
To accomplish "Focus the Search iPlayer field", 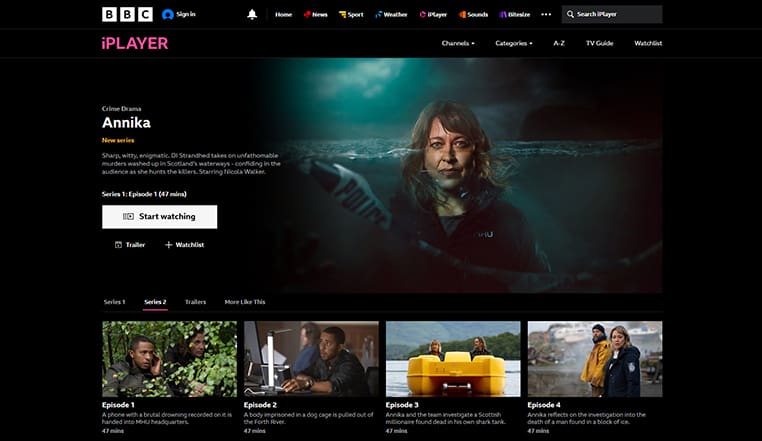I will pyautogui.click(x=612, y=15).
